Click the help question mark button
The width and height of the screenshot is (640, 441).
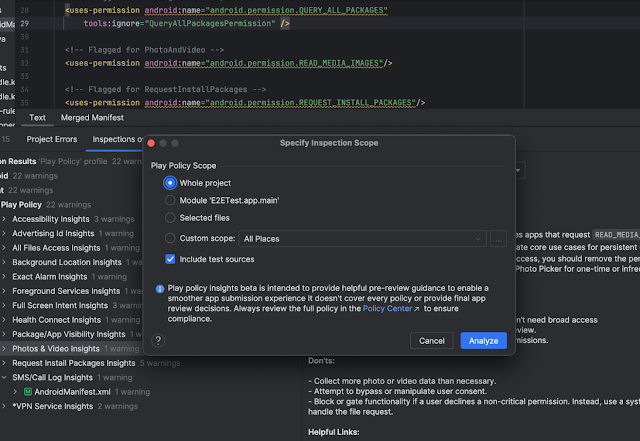(158, 340)
